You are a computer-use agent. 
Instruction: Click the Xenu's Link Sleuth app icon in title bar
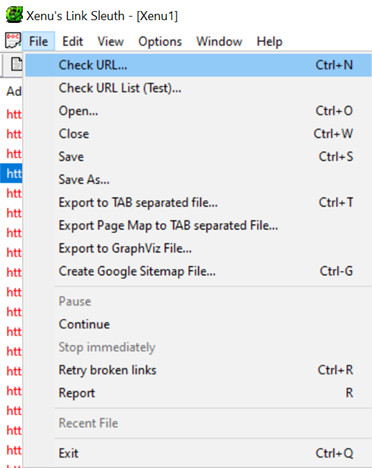pos(14,15)
